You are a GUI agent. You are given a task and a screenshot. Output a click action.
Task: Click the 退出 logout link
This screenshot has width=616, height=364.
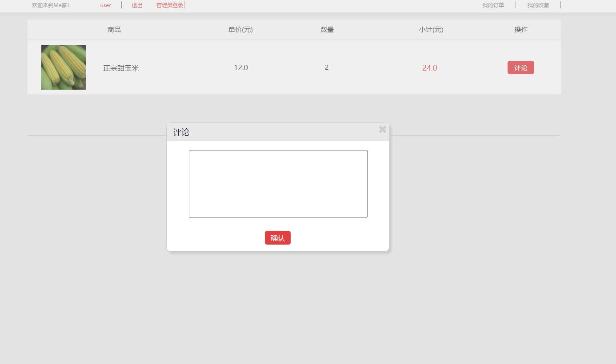[136, 5]
